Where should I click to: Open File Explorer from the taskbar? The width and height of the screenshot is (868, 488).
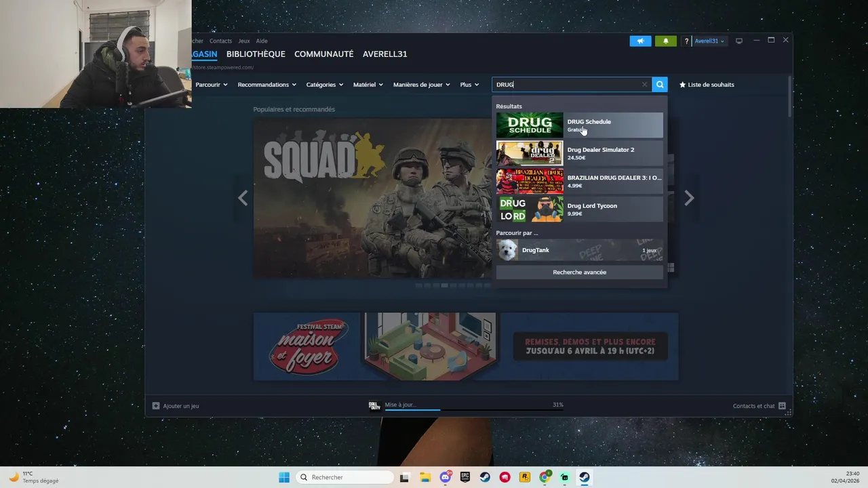pyautogui.click(x=425, y=477)
